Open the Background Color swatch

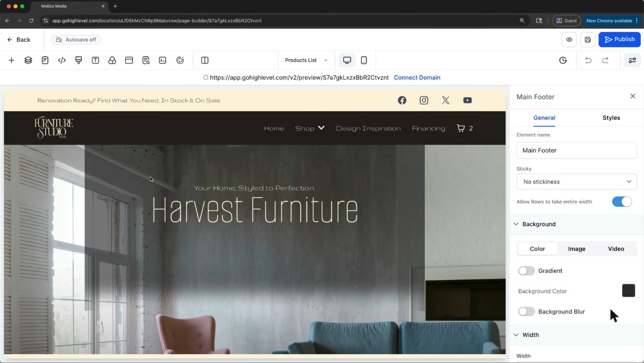(629, 290)
